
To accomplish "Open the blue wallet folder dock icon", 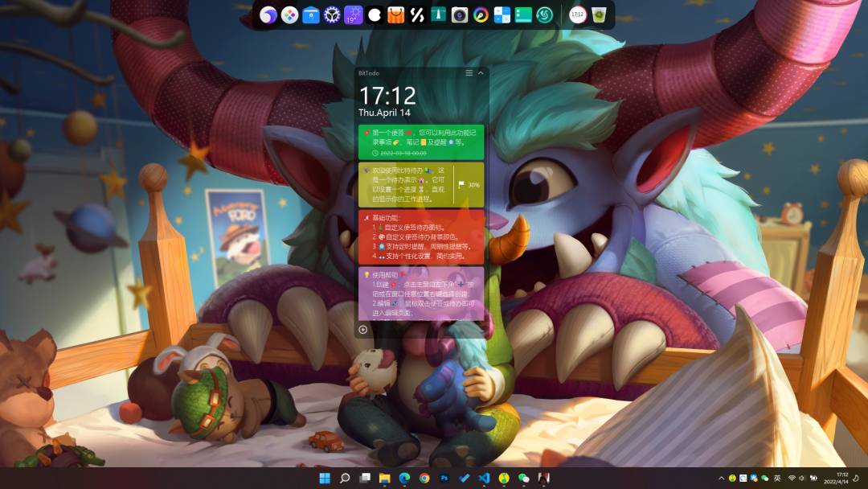I will pyautogui.click(x=311, y=15).
